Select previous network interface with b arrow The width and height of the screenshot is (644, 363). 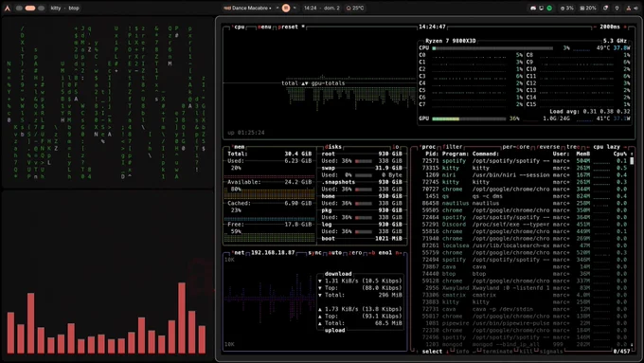(x=371, y=253)
